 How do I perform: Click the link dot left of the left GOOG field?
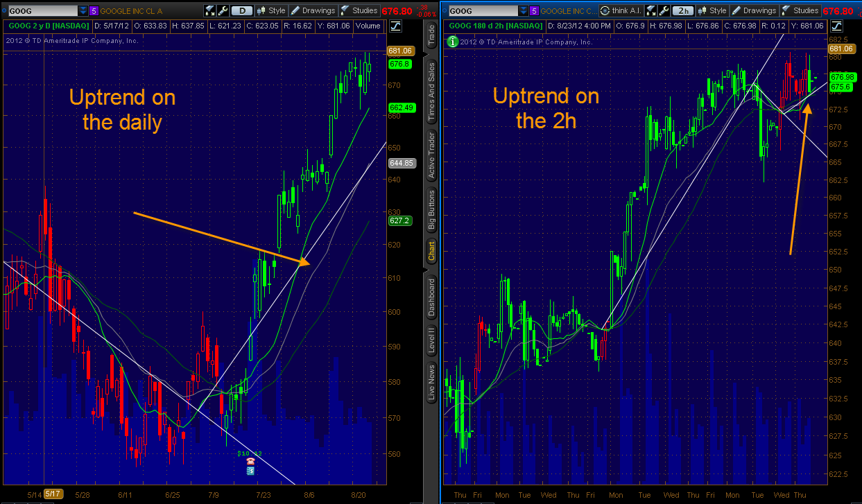coord(3,11)
